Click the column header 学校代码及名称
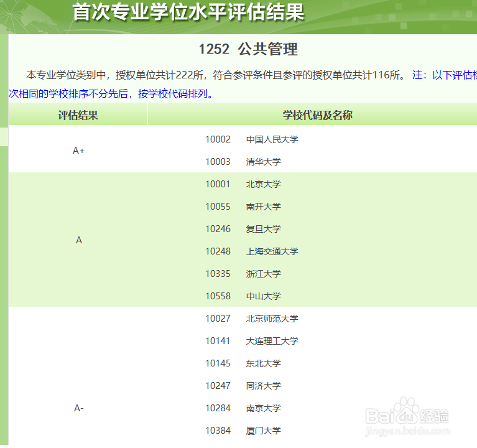The width and height of the screenshot is (477, 448). point(318,115)
